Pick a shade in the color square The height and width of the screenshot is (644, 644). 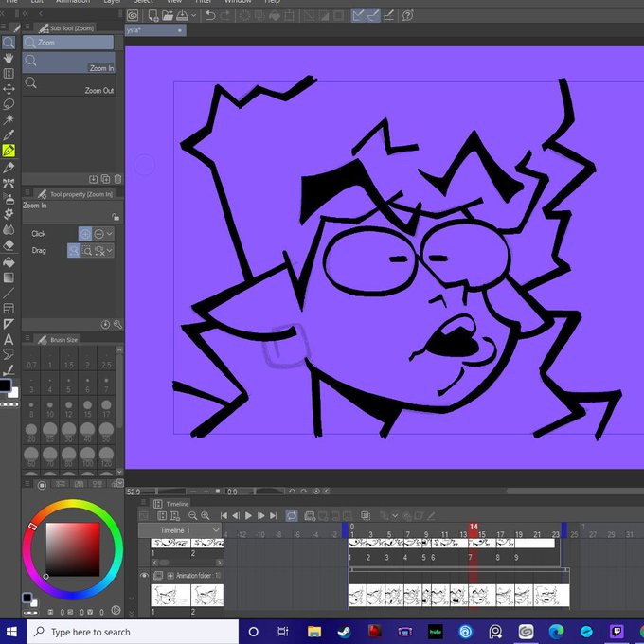73,549
